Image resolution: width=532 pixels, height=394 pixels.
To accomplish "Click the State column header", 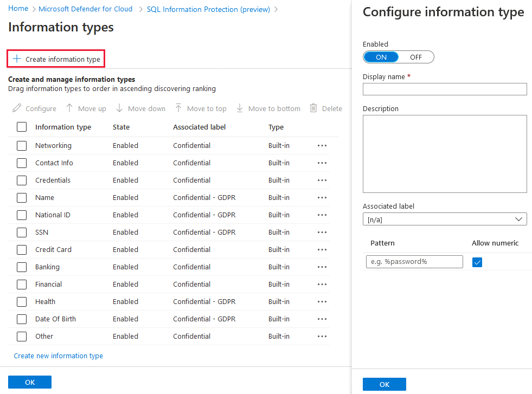I will (121, 127).
